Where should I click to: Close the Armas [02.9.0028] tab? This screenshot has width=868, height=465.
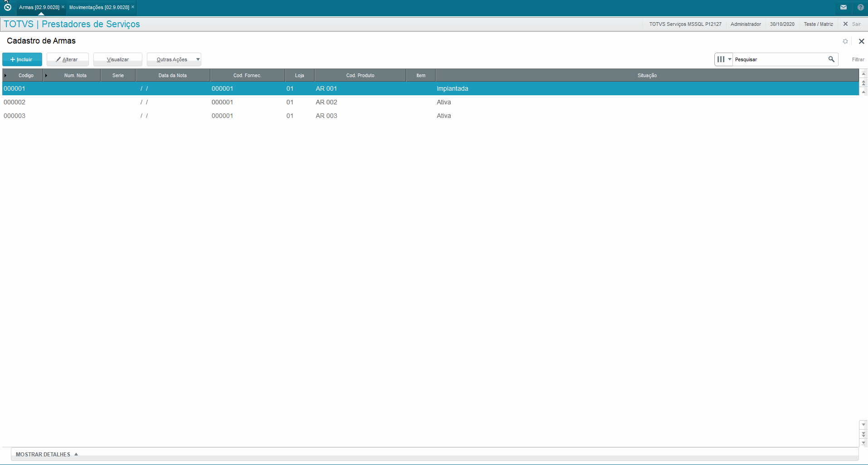click(x=63, y=7)
